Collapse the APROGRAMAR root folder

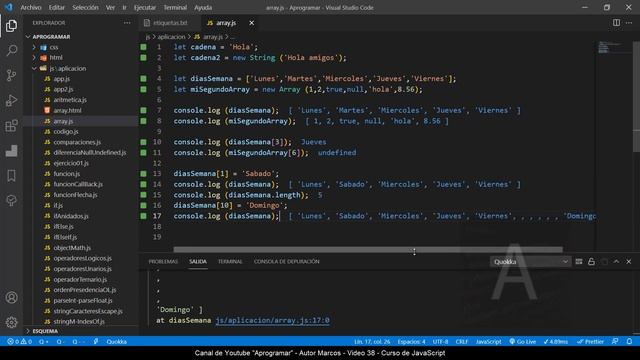pos(51,37)
